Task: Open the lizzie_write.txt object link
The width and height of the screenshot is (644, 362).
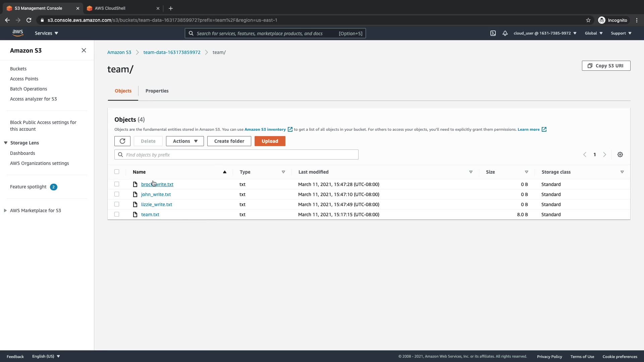Action: tap(156, 204)
